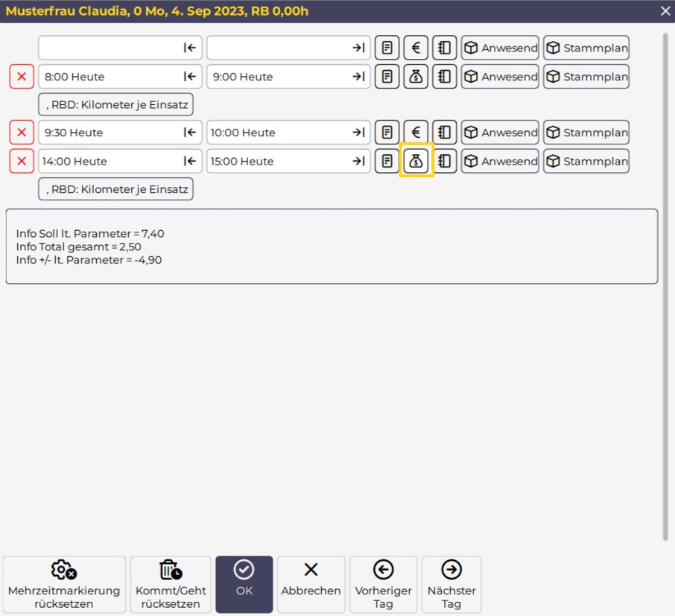Image resolution: width=675 pixels, height=616 pixels.
Task: Open RBD Kilometer je Einsatz below 14:00 row
Action: (115, 189)
